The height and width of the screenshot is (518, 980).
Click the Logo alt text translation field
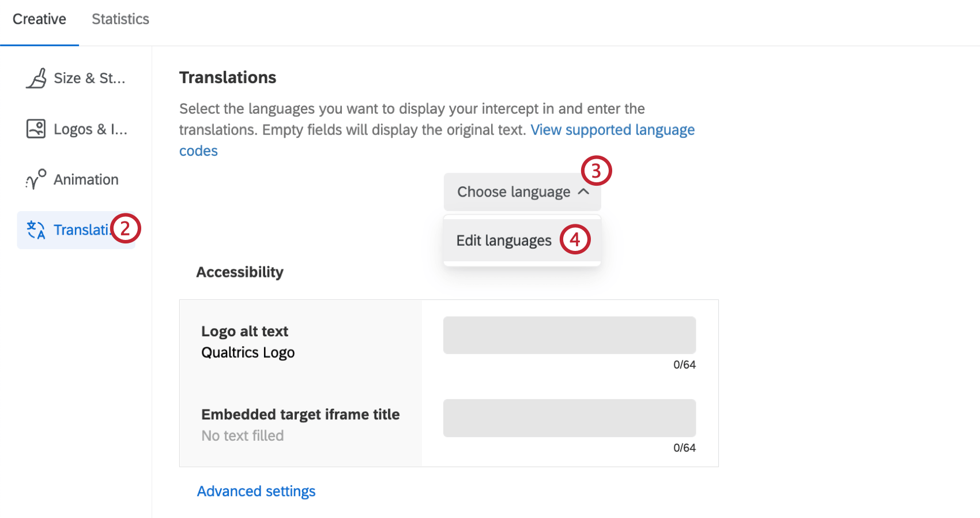click(569, 335)
